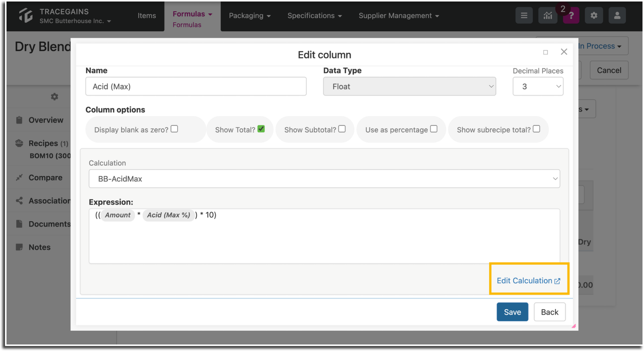Maximize the Edit column dialog
The height and width of the screenshot is (351, 644).
(545, 52)
